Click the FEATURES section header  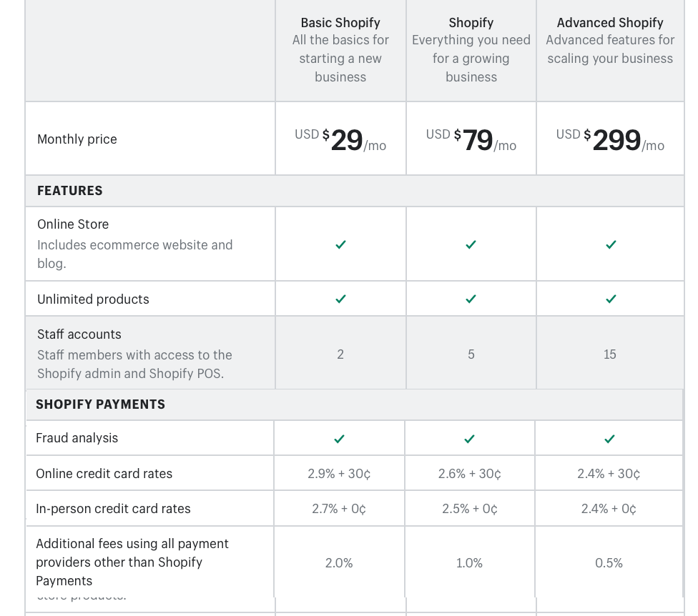[70, 191]
